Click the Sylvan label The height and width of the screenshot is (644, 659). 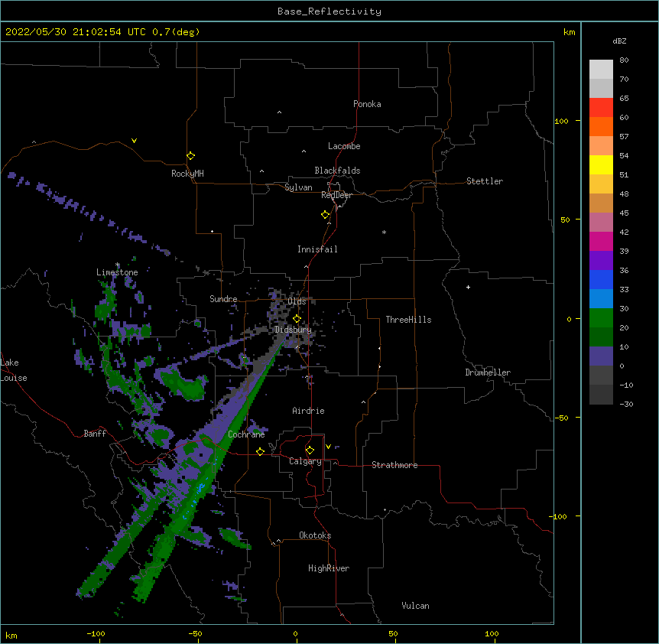[298, 187]
